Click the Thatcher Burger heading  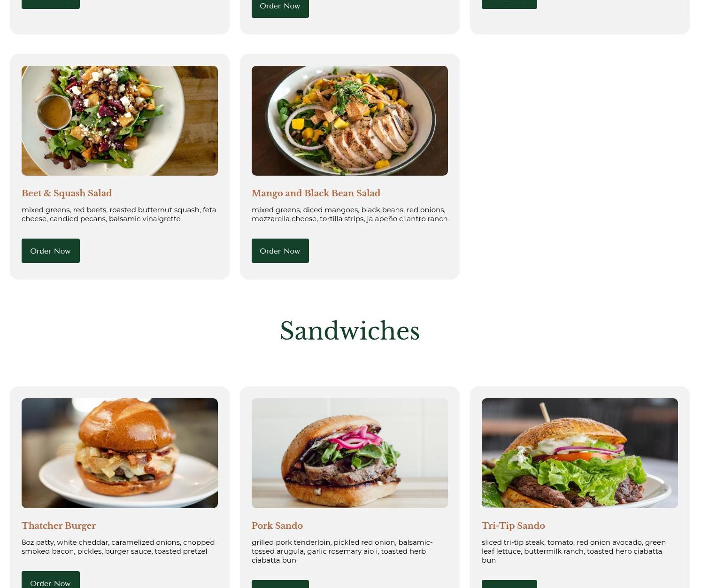59,526
